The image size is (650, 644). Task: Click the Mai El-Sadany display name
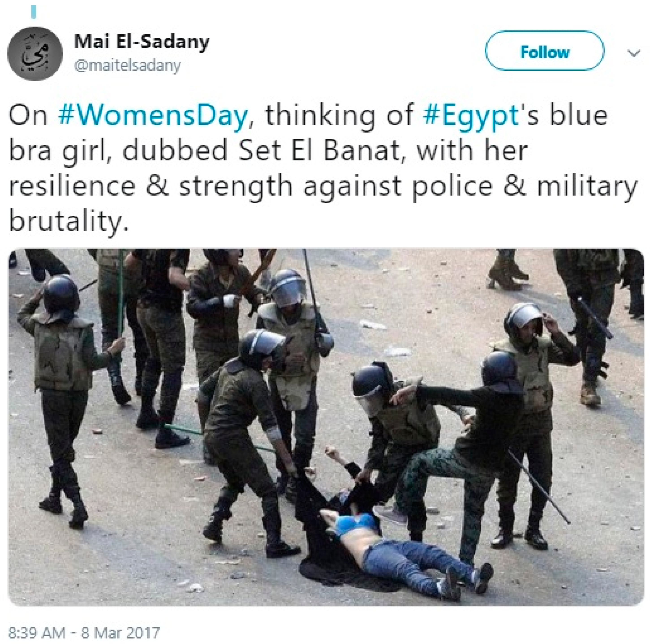(142, 41)
